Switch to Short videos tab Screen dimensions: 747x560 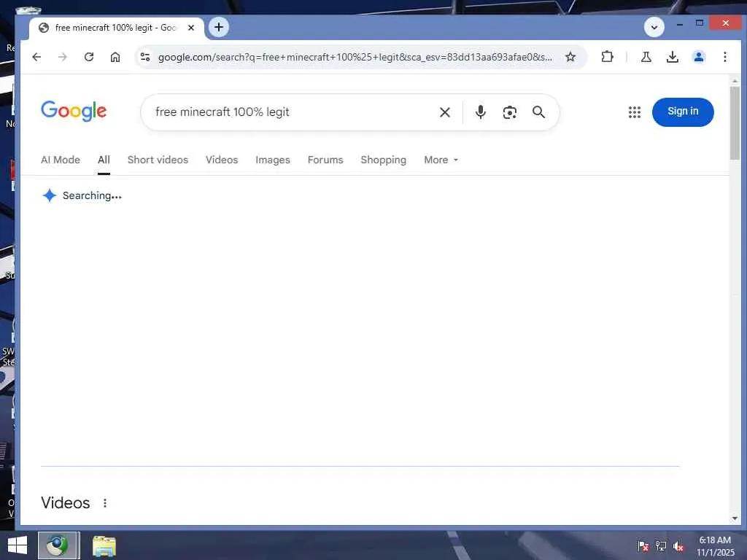pos(158,160)
